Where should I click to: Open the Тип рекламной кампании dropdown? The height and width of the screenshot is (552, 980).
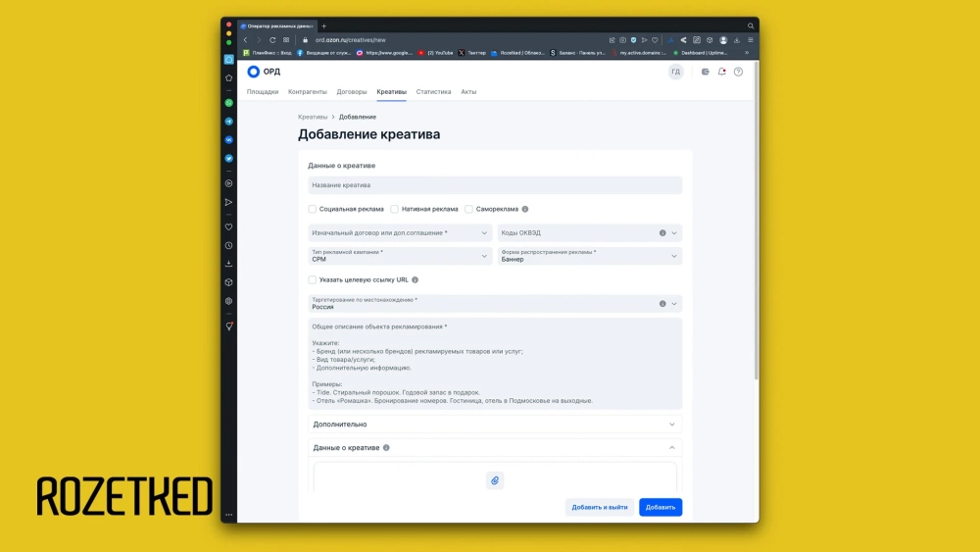point(397,256)
